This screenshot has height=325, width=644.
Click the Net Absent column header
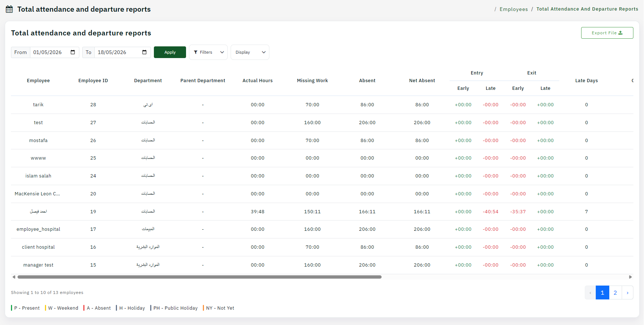tap(422, 81)
